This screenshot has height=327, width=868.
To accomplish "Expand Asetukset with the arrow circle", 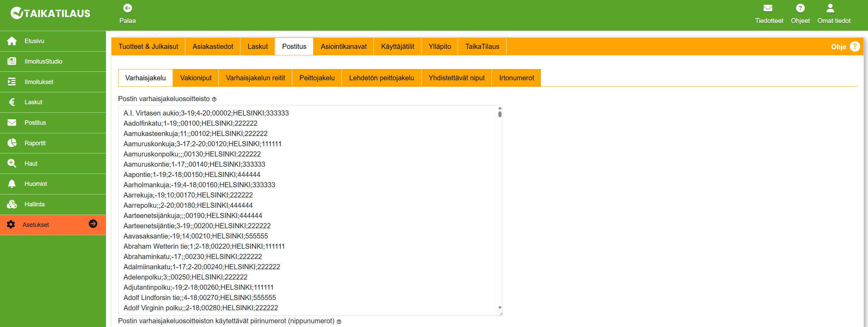I will coord(93,224).
